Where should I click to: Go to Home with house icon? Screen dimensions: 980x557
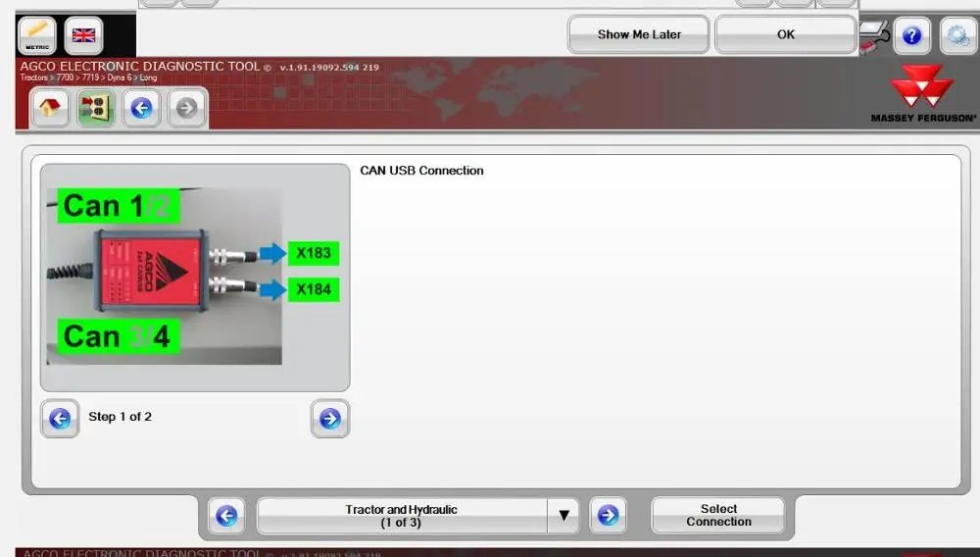click(49, 108)
